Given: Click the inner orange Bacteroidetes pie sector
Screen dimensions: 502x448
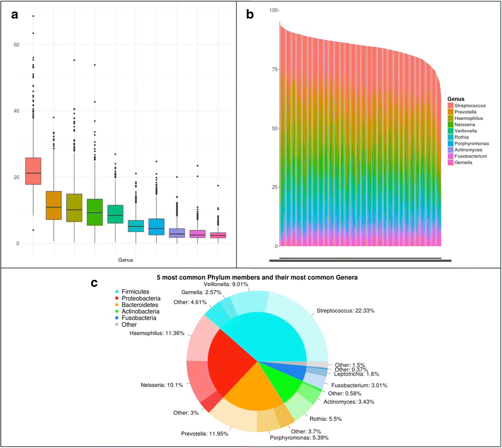Looking at the screenshot, I should point(254,387).
